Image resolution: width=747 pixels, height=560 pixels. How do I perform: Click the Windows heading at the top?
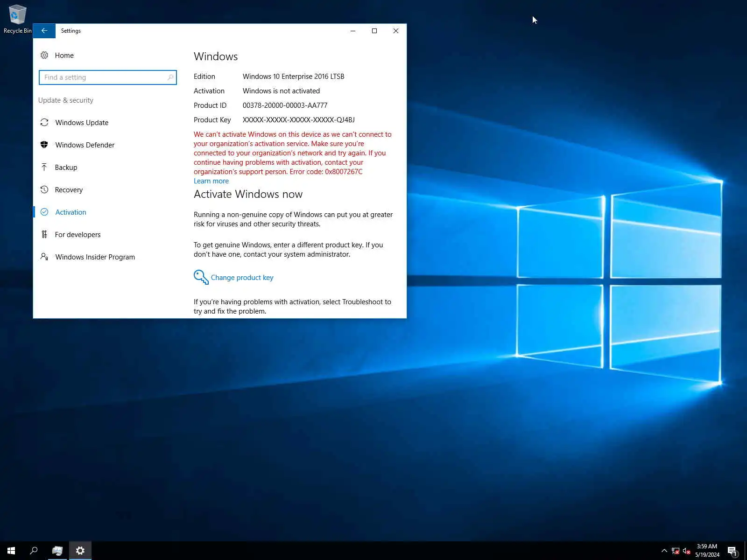(216, 56)
